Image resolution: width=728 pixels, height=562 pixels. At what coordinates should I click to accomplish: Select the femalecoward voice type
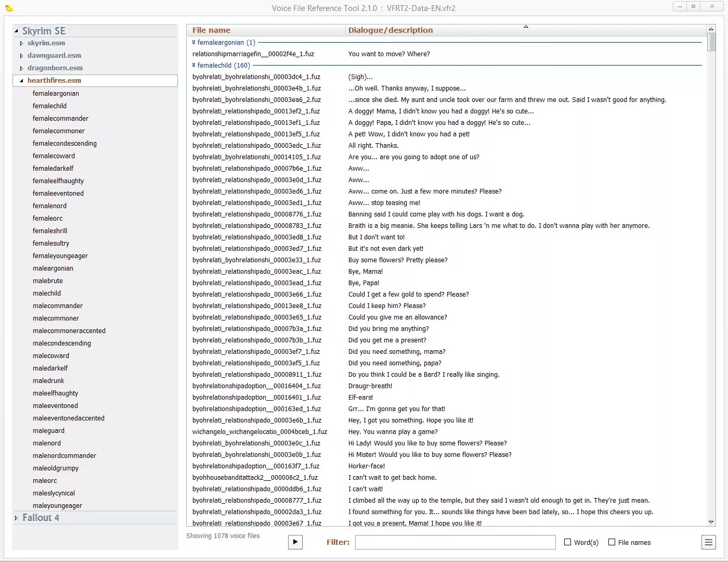[54, 156]
